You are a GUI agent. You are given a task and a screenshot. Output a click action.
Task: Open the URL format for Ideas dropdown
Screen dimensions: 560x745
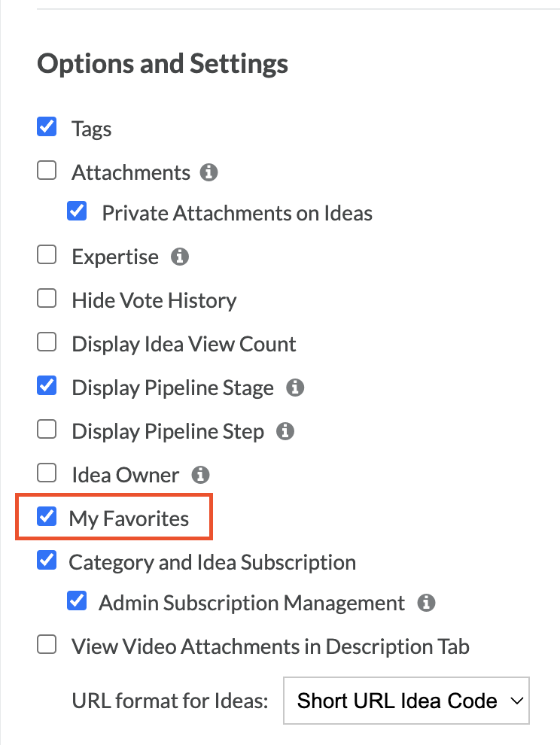(x=406, y=701)
